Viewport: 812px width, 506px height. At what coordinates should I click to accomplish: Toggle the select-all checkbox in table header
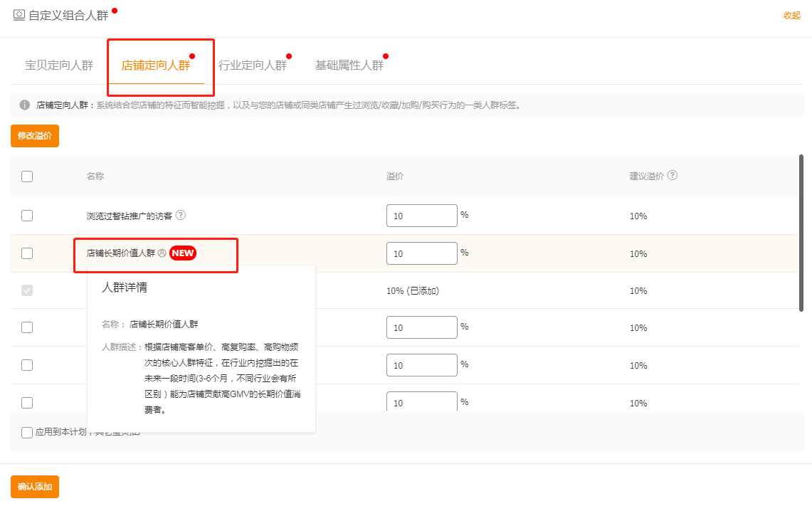[27, 176]
